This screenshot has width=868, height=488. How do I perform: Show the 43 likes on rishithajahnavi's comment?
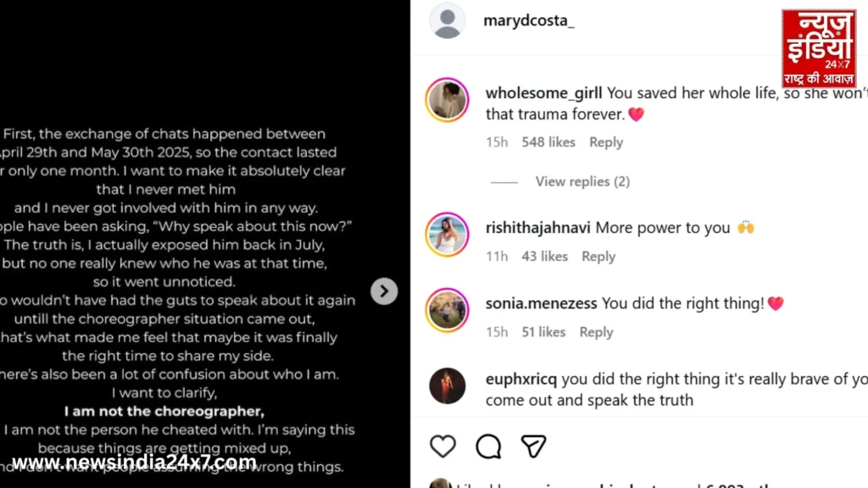tap(544, 257)
